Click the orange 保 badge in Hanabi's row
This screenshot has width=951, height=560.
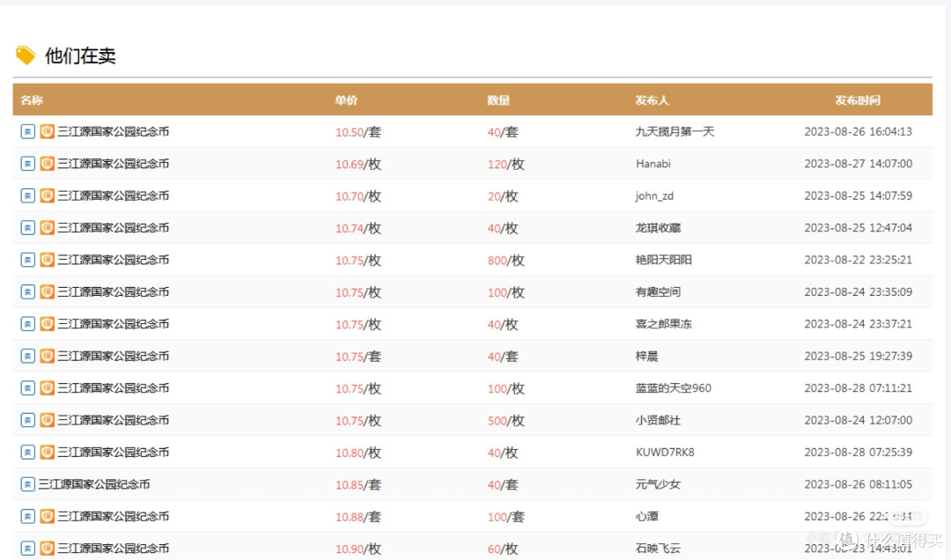[x=48, y=164]
